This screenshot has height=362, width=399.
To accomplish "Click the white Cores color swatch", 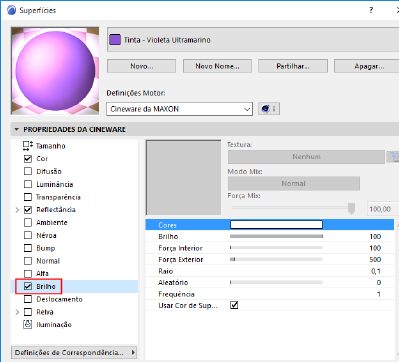I will pos(276,225).
